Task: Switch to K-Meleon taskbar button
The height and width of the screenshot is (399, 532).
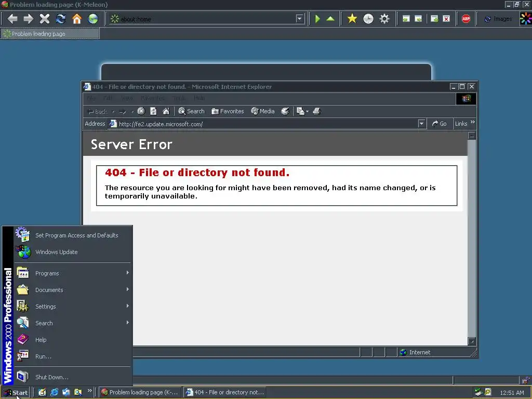Action: pos(140,392)
